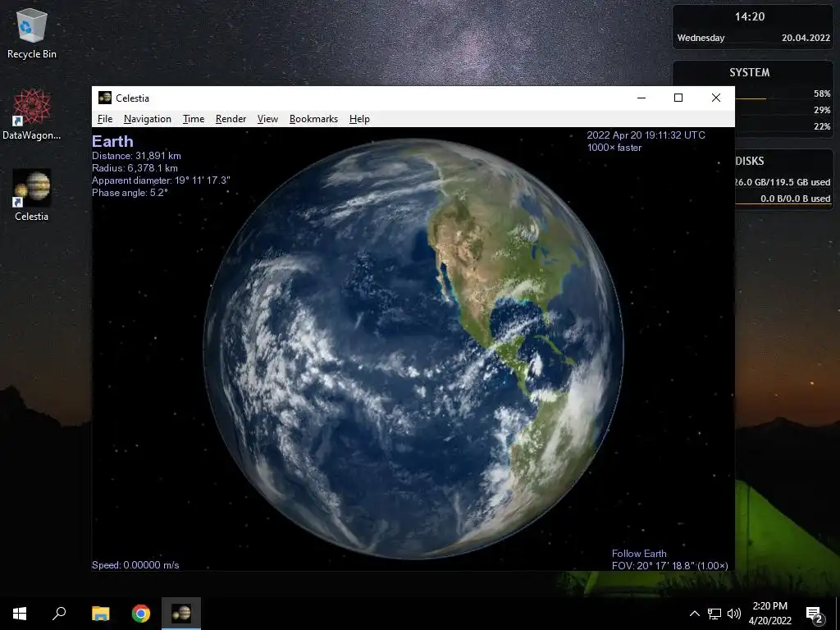Click the '20.04.2022' date in widget
This screenshot has height=630, width=840.
click(x=806, y=38)
